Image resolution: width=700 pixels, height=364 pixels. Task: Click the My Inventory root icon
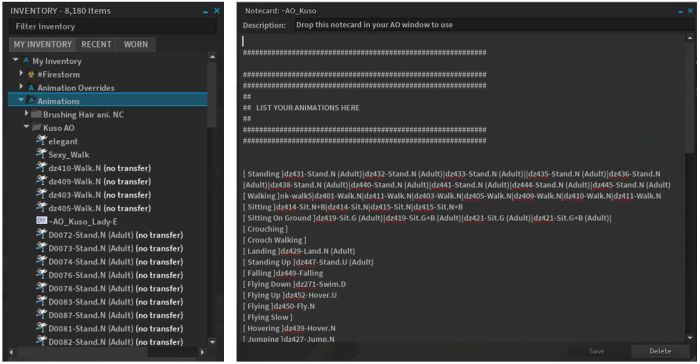[x=26, y=61]
